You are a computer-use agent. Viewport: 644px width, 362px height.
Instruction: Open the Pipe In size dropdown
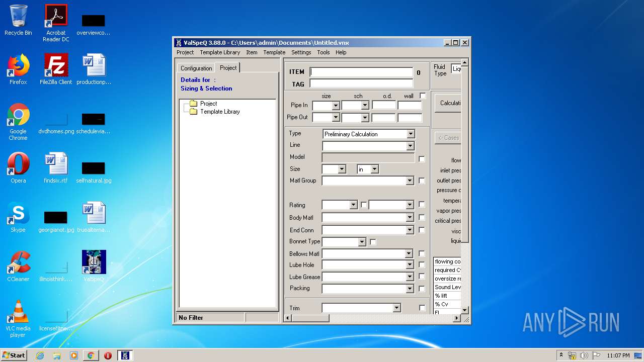coord(336,106)
